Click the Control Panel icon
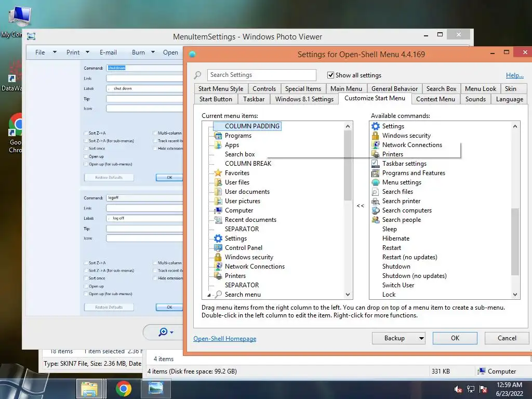The image size is (532, 399). click(x=218, y=248)
